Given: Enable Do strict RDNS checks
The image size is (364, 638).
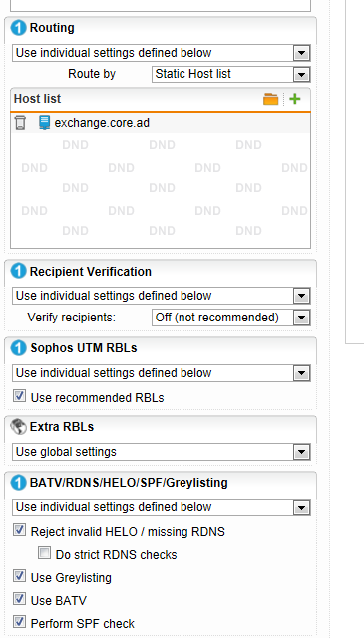Looking at the screenshot, I should 44,553.
